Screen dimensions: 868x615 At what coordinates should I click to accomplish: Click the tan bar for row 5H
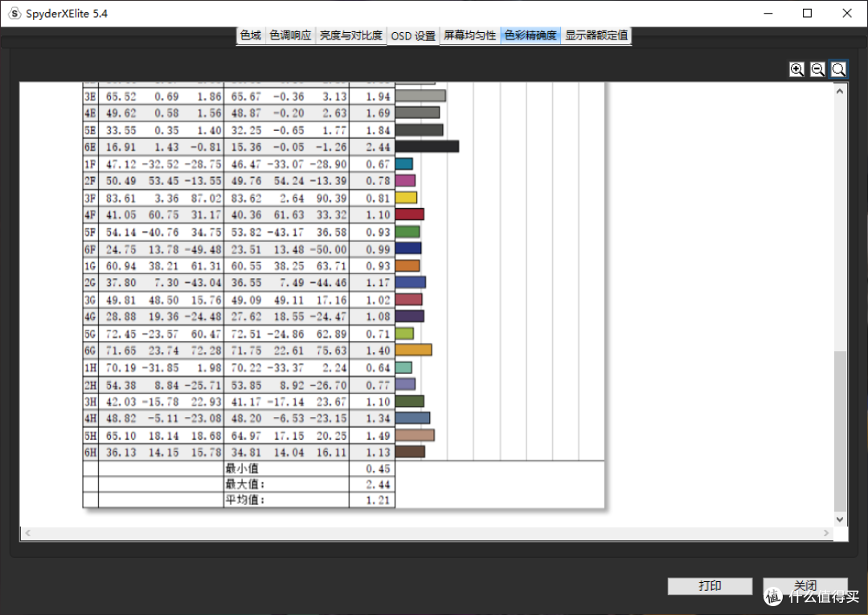point(415,435)
